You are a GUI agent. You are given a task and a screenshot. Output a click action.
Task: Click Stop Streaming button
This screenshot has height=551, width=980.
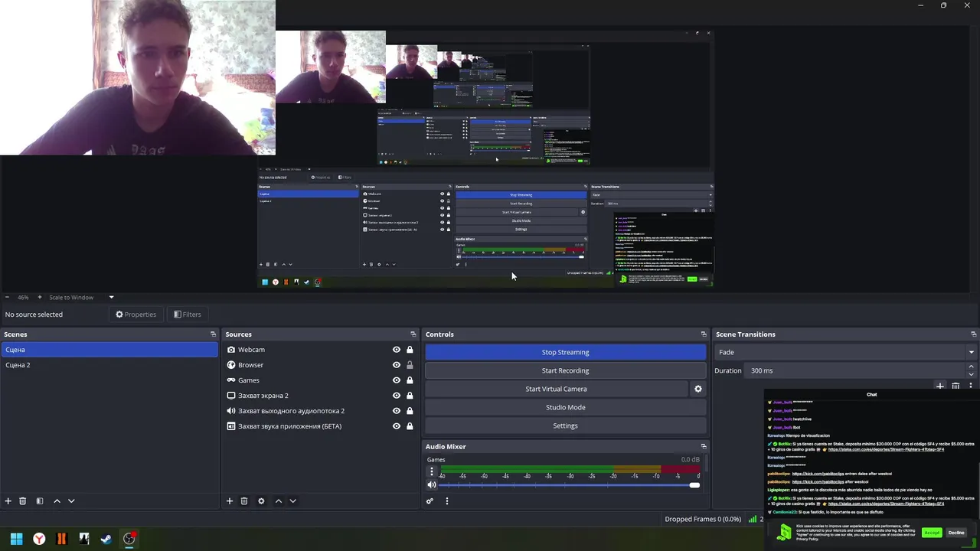tap(565, 352)
